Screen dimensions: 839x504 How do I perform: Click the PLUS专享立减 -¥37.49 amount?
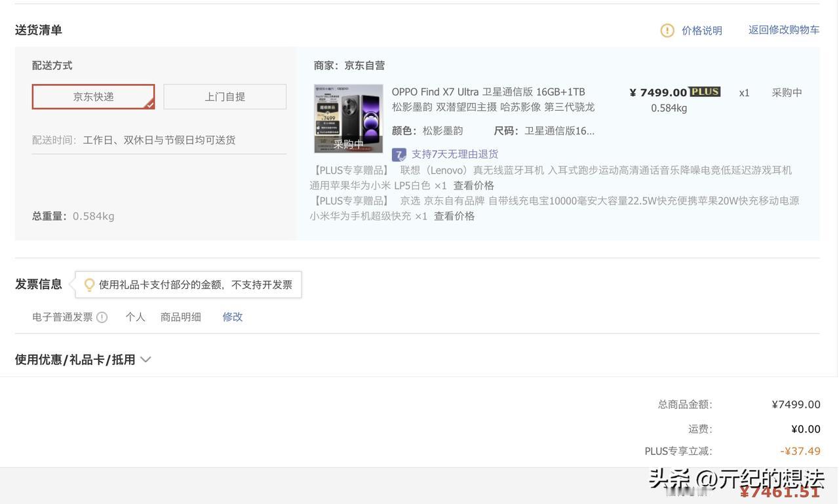(800, 451)
